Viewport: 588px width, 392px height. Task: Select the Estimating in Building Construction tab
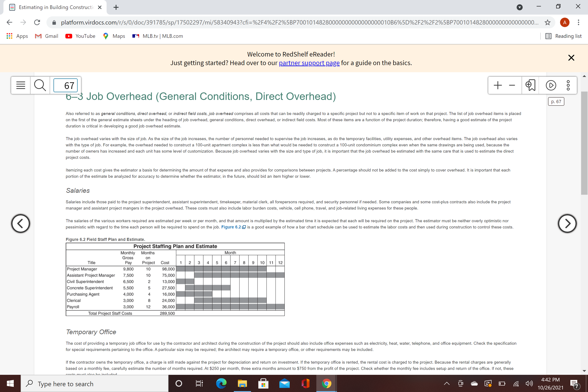[x=55, y=7]
